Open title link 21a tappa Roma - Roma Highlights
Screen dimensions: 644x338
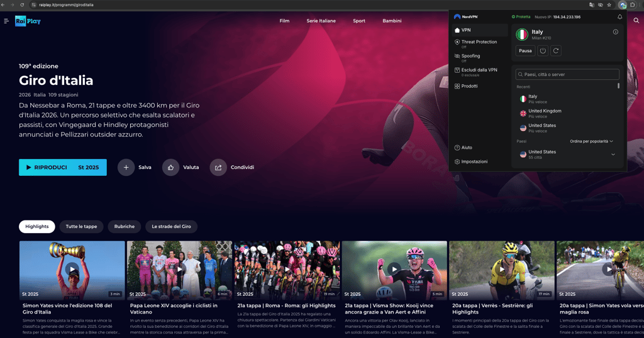click(x=286, y=305)
